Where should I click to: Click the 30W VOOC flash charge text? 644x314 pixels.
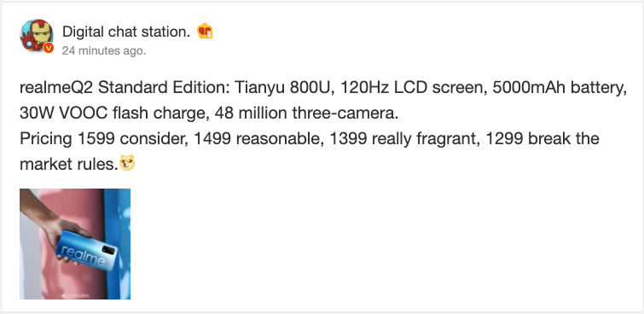pyautogui.click(x=112, y=113)
